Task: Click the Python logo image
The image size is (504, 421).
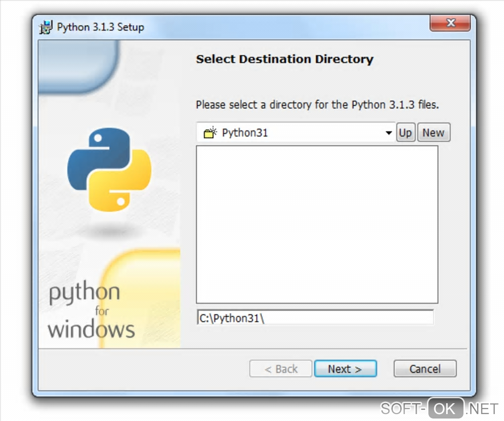Action: (109, 169)
